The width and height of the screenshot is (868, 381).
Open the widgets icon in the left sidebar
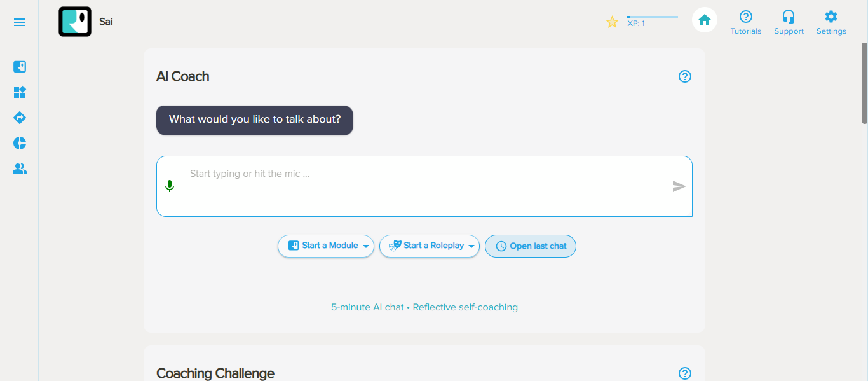20,92
